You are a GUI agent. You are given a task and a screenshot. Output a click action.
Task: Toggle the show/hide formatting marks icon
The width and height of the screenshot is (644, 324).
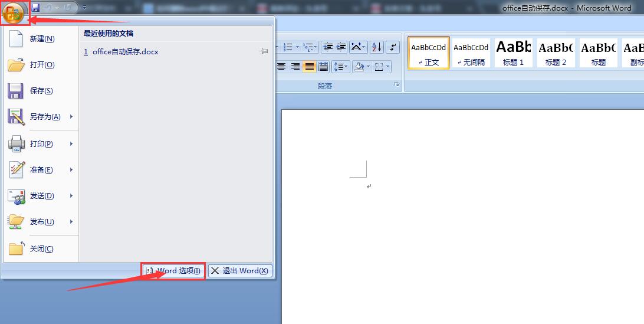[393, 47]
